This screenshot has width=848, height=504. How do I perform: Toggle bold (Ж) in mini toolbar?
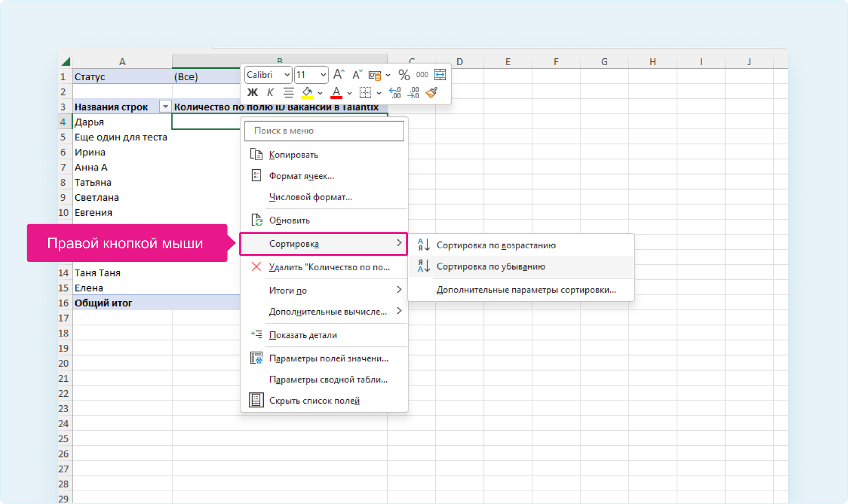click(253, 93)
